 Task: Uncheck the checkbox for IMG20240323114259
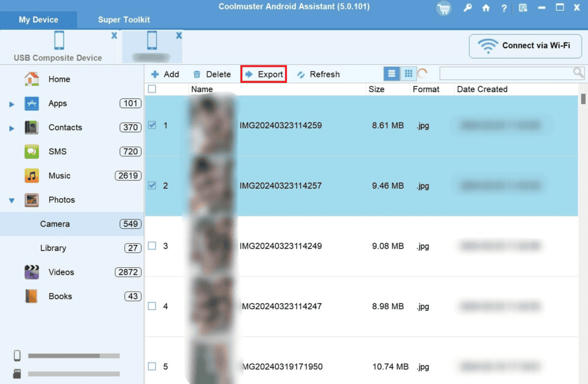point(152,125)
